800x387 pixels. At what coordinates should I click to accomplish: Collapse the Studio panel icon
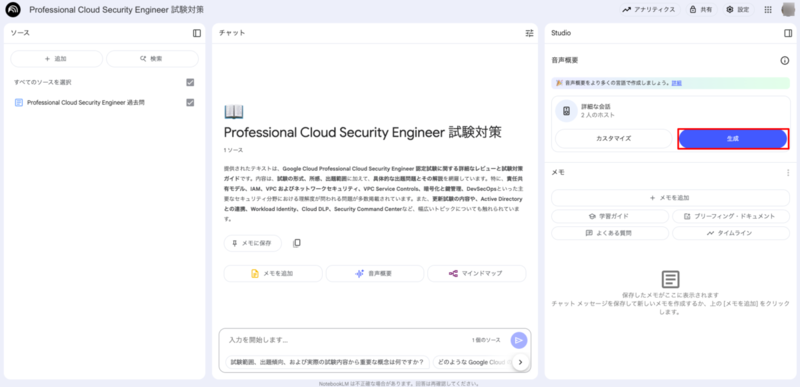[x=788, y=33]
